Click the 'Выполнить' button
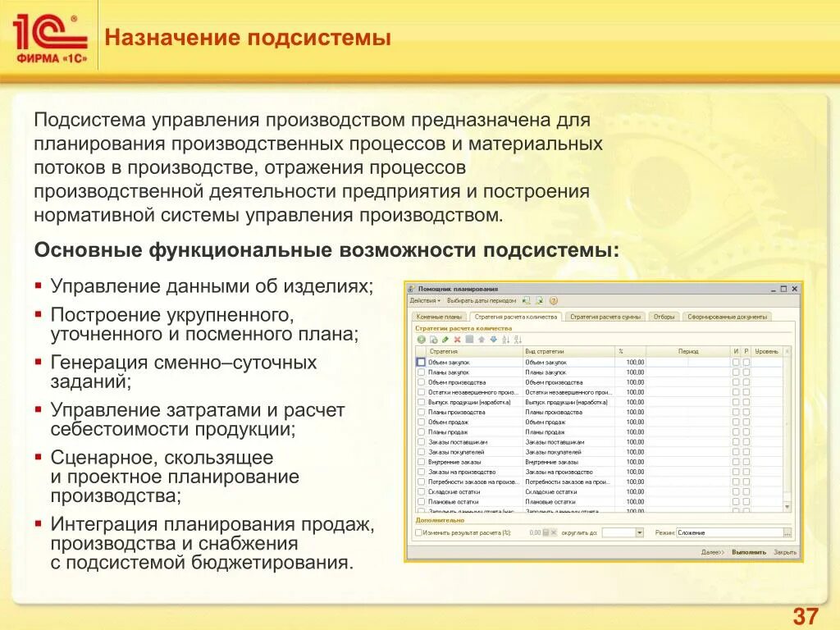 (749, 552)
